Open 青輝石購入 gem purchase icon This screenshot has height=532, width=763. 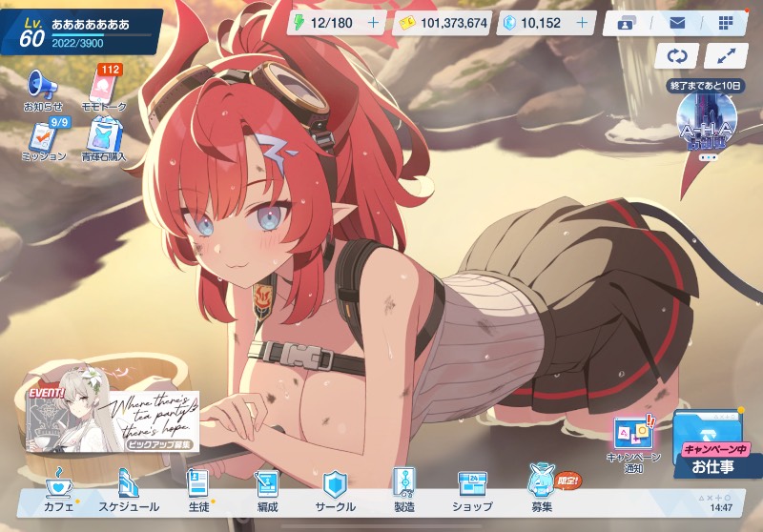pos(104,139)
